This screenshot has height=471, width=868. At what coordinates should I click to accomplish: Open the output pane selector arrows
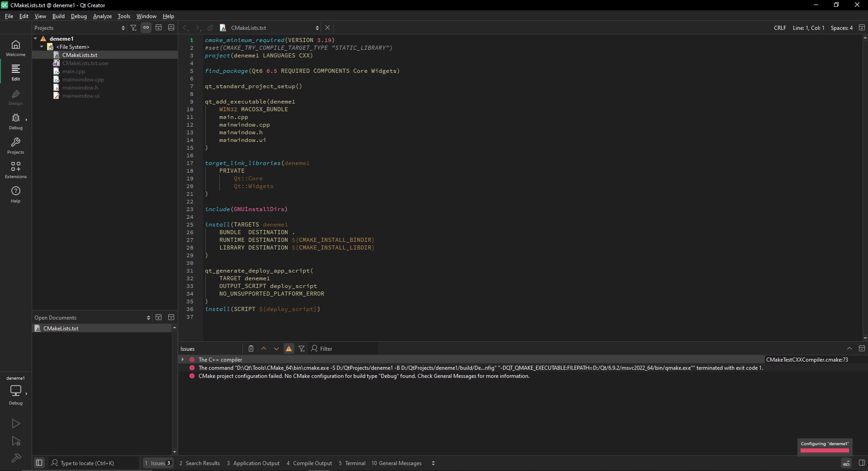point(433,463)
